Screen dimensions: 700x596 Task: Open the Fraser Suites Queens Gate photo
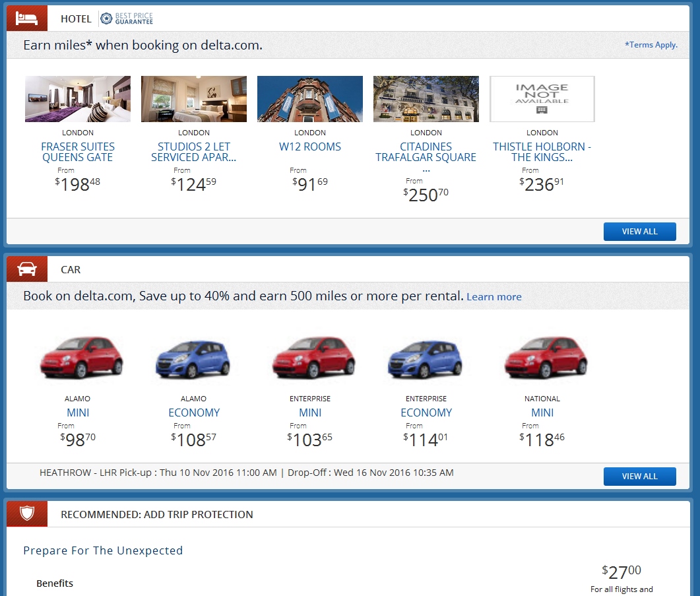pos(78,99)
